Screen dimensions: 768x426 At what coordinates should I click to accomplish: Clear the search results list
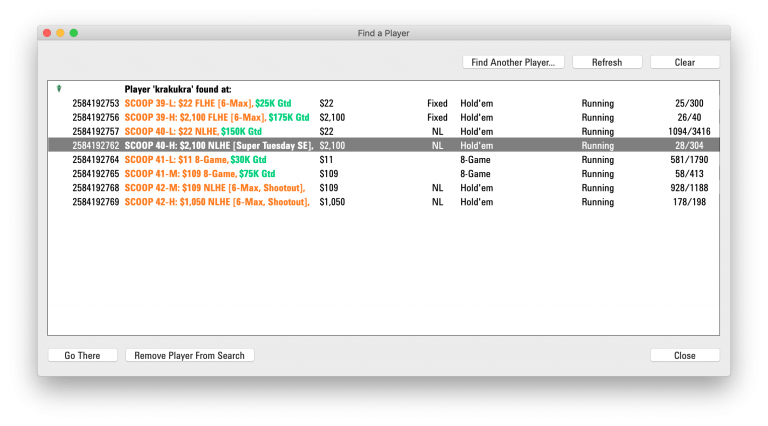pos(685,62)
